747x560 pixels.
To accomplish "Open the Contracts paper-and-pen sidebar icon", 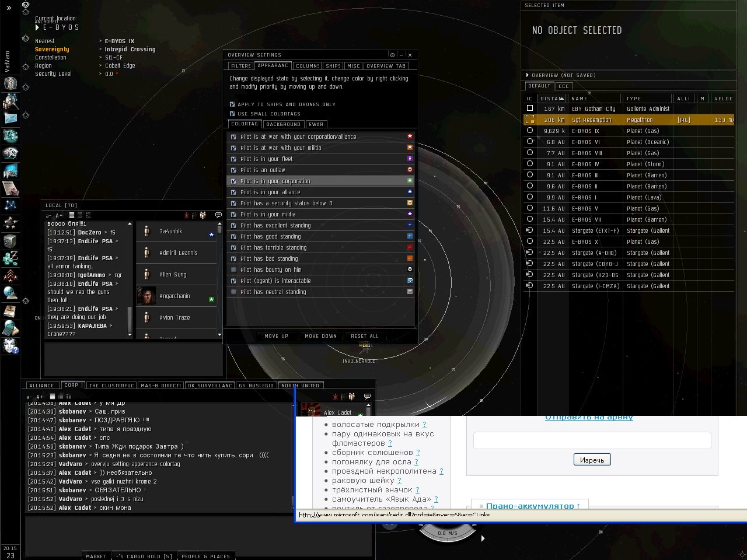I will click(x=11, y=188).
